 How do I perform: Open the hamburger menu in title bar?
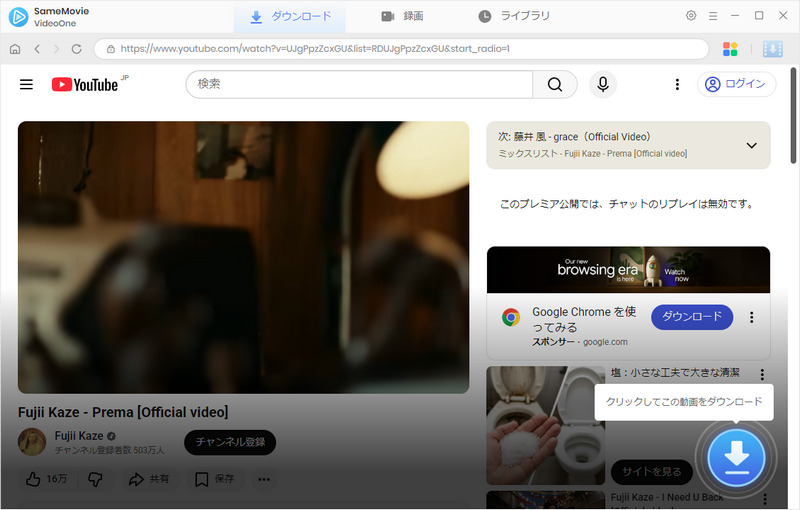(713, 16)
